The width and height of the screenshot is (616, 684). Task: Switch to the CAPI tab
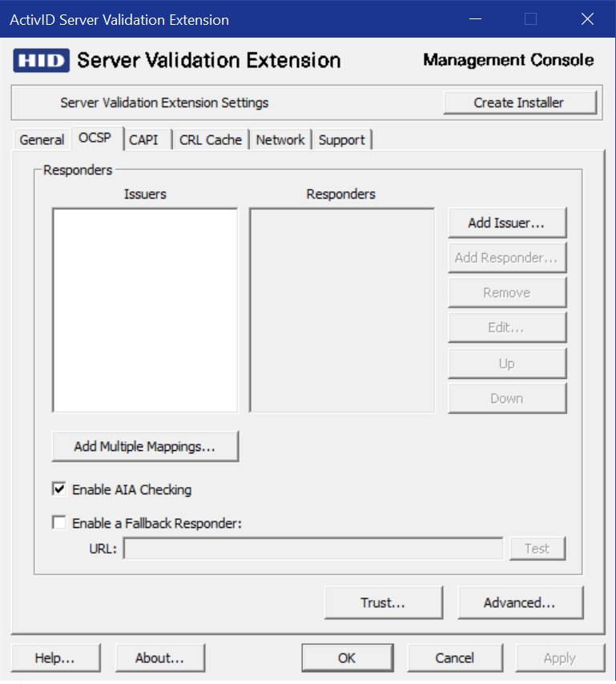coord(147,139)
